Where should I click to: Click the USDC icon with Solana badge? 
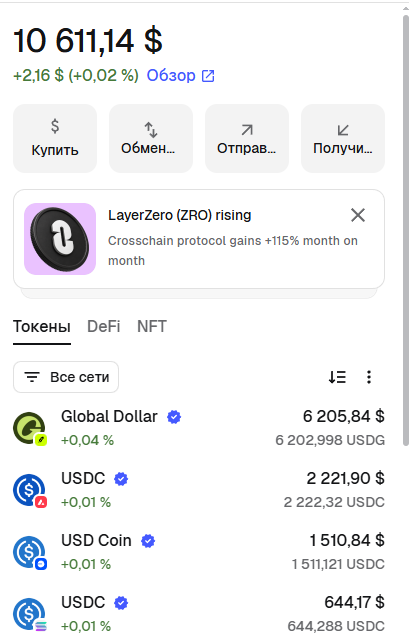[x=29, y=614]
